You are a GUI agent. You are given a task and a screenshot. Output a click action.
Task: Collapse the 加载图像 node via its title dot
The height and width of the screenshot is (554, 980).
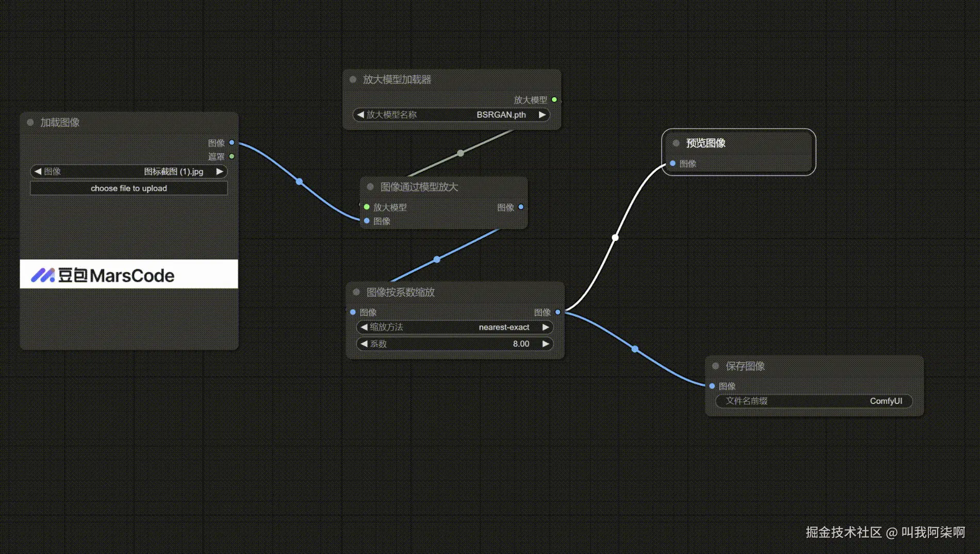pyautogui.click(x=30, y=122)
